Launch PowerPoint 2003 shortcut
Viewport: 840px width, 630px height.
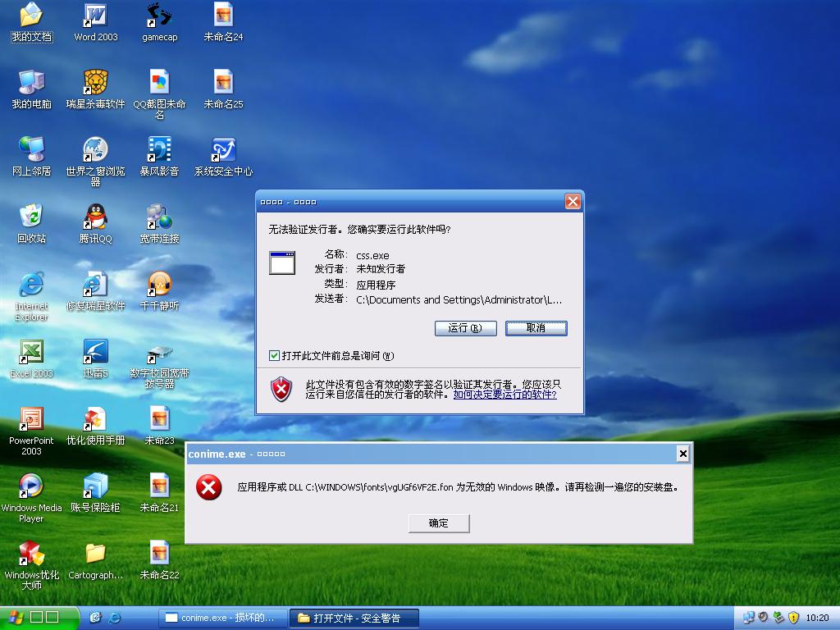coord(31,431)
